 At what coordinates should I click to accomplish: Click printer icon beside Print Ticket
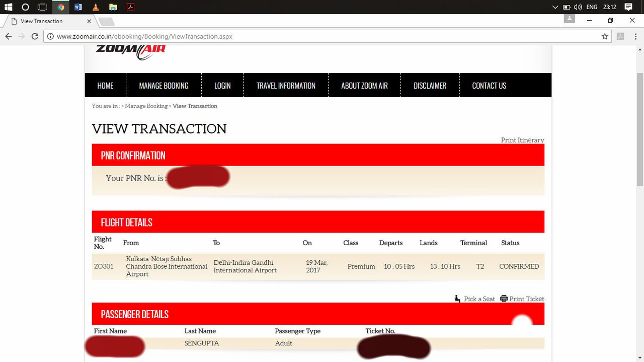504,299
